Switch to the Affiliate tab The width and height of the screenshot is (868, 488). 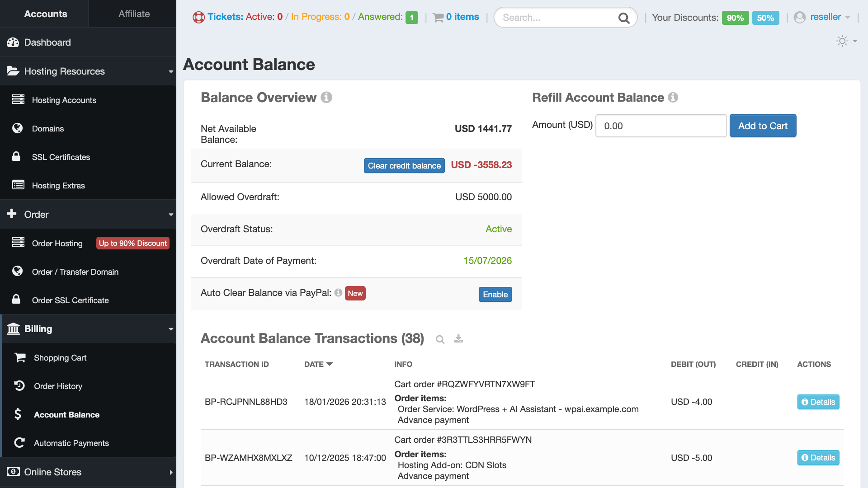click(134, 14)
